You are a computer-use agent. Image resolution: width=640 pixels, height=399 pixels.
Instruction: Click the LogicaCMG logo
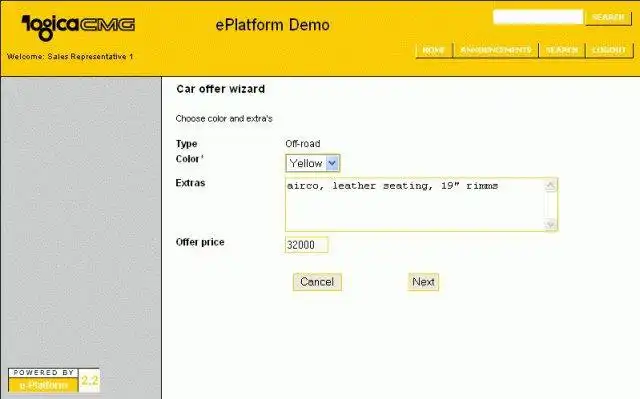pyautogui.click(x=78, y=27)
